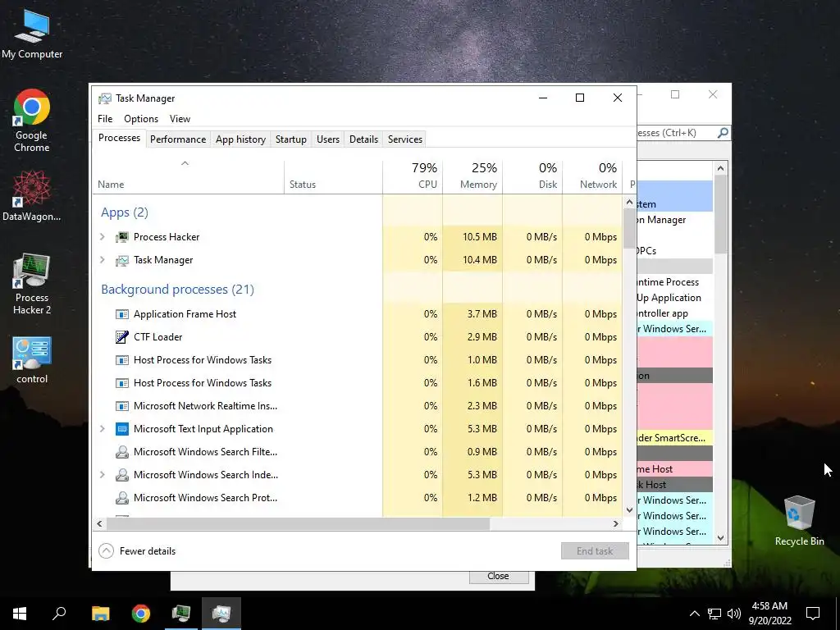Switch to the Services tab

pyautogui.click(x=405, y=139)
